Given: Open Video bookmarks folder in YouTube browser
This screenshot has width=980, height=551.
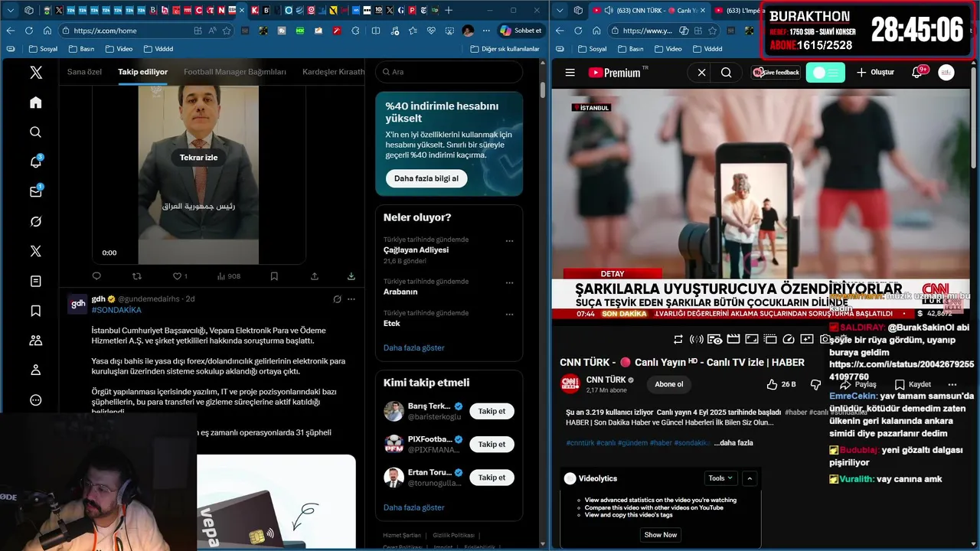Looking at the screenshot, I should (668, 49).
